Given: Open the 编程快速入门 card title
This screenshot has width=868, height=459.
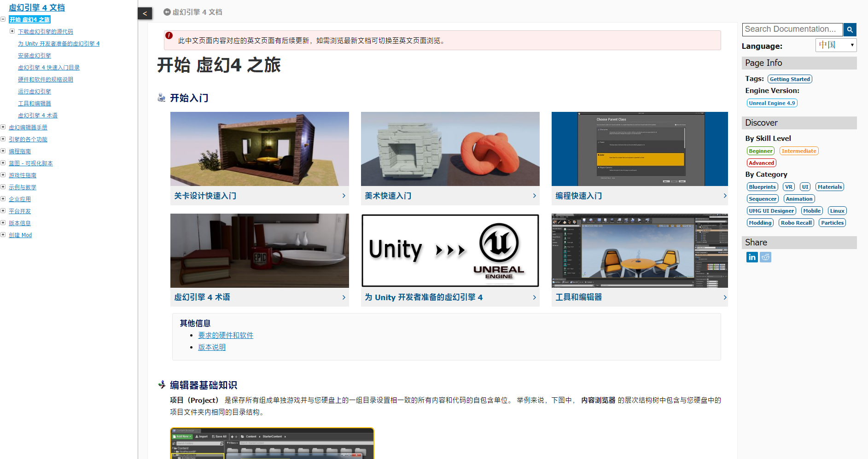Looking at the screenshot, I should (578, 196).
